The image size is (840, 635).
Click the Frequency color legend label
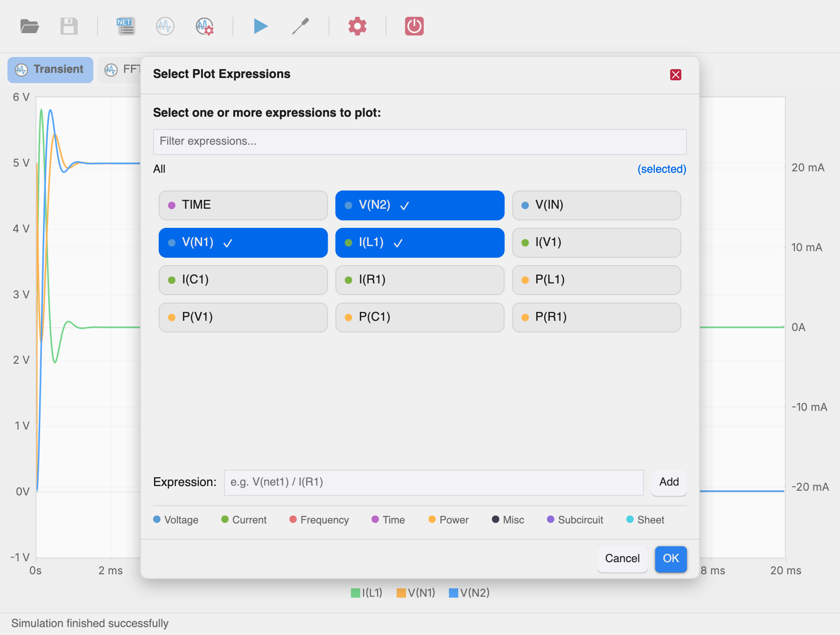click(x=325, y=520)
